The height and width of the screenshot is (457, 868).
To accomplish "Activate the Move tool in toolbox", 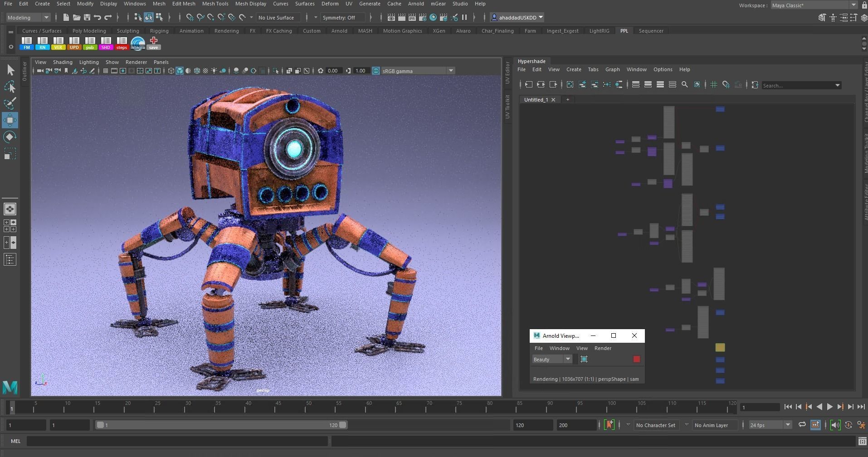I will tap(10, 120).
